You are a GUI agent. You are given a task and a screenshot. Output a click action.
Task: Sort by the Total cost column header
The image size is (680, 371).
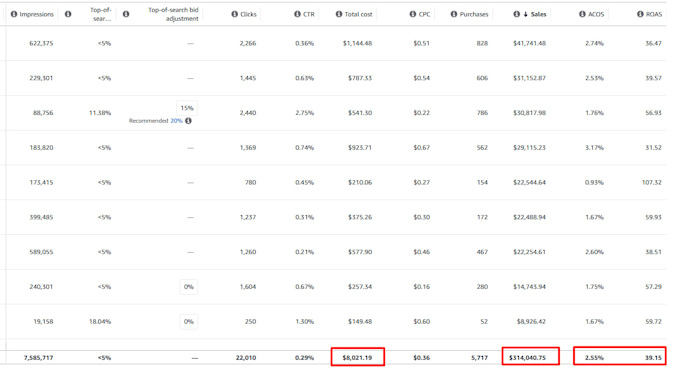point(358,14)
